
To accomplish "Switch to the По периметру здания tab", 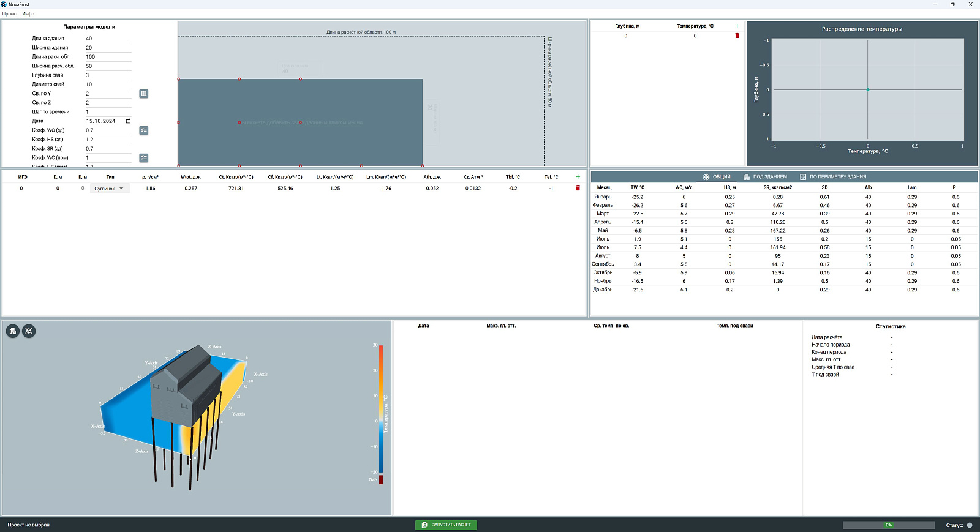I will coord(833,177).
